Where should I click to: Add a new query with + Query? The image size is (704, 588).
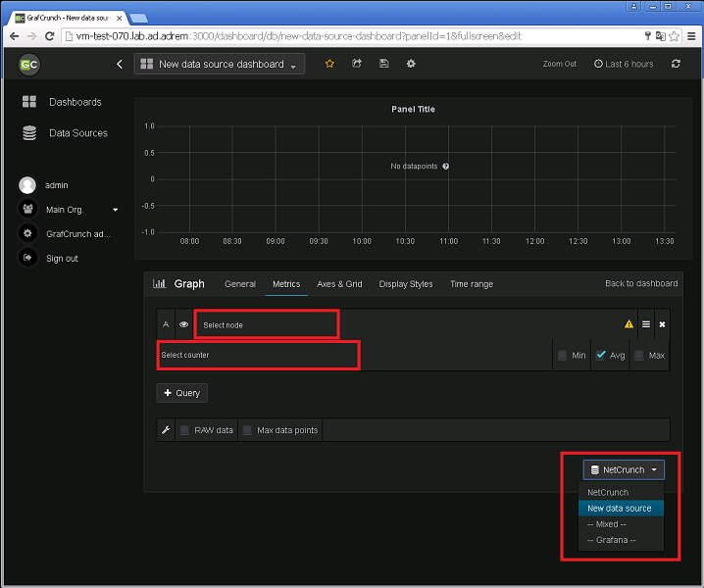coord(181,393)
